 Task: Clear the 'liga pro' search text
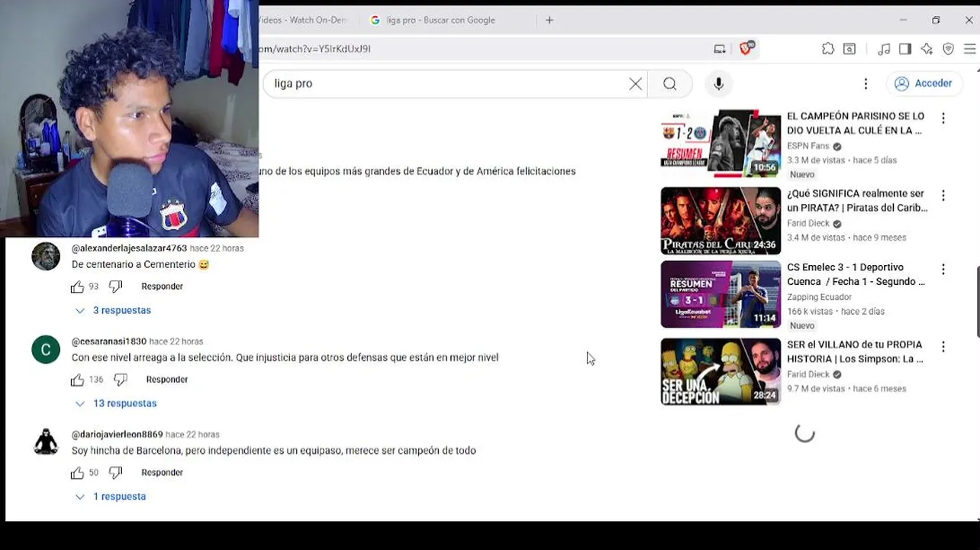tap(635, 84)
